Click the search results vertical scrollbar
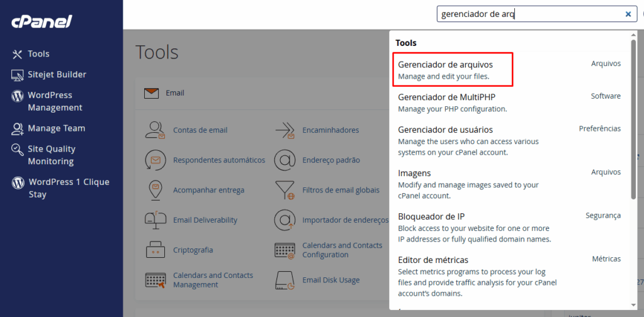Screen dimensions: 644x317 tap(633, 126)
